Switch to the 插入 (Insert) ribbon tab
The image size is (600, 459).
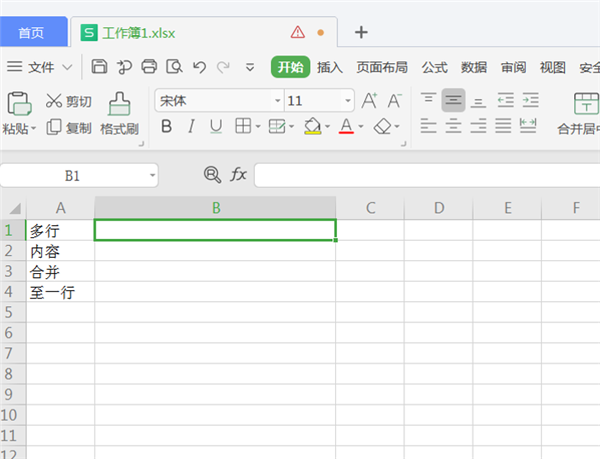pyautogui.click(x=330, y=67)
